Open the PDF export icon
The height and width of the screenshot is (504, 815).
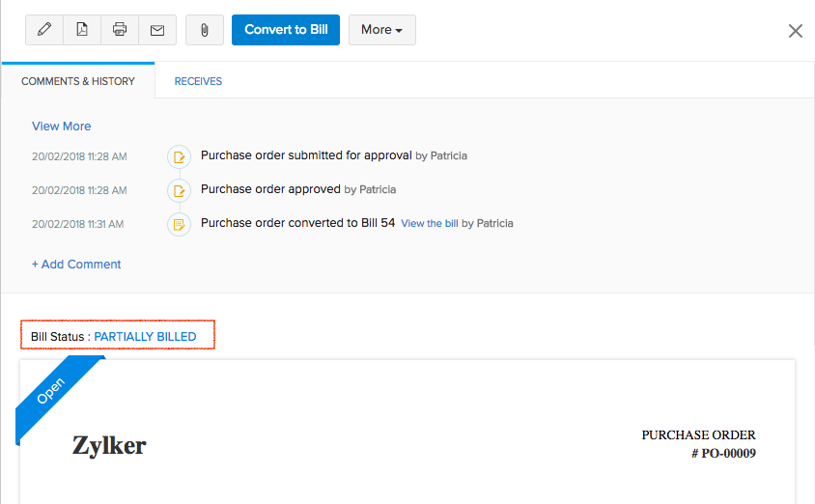click(x=82, y=30)
